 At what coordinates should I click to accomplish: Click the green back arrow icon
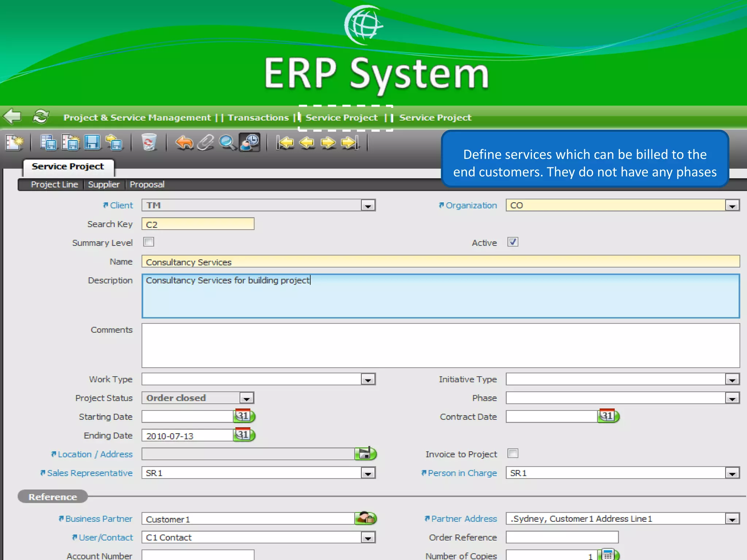pos(12,117)
